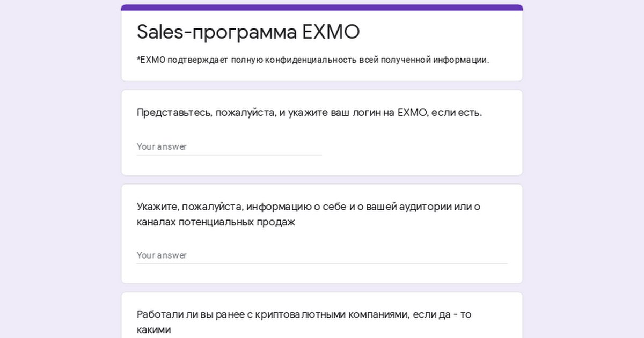This screenshot has width=644, height=338.
Task: Click the audience information answer field
Action: click(322, 255)
